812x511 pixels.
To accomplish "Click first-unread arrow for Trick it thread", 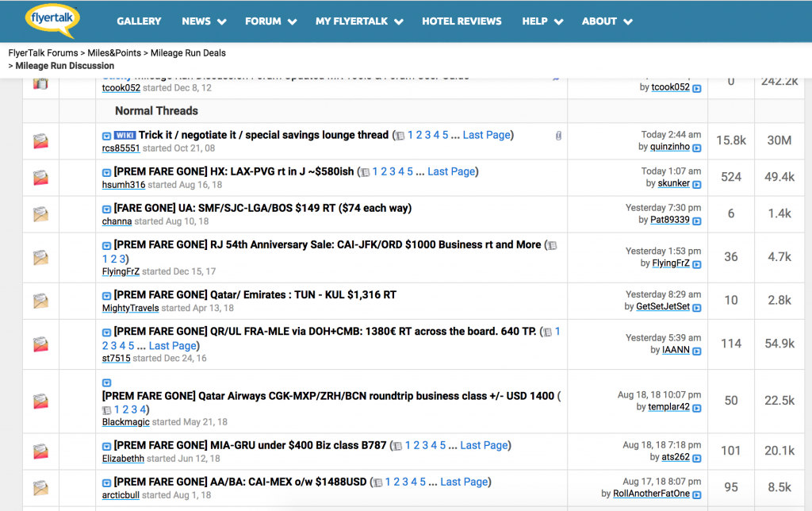I will coord(107,136).
